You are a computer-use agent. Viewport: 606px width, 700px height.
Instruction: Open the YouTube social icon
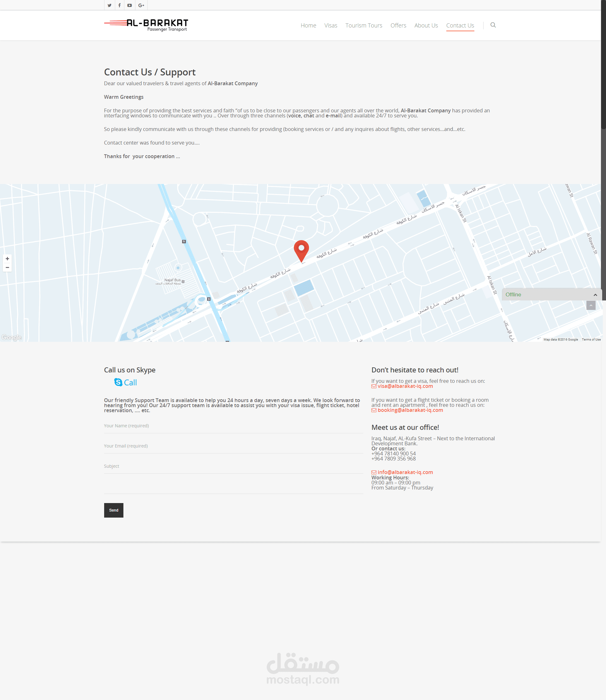pos(129,5)
